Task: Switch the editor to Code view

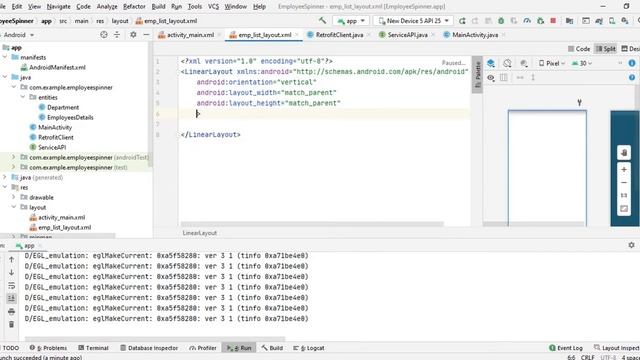Action: click(x=579, y=49)
